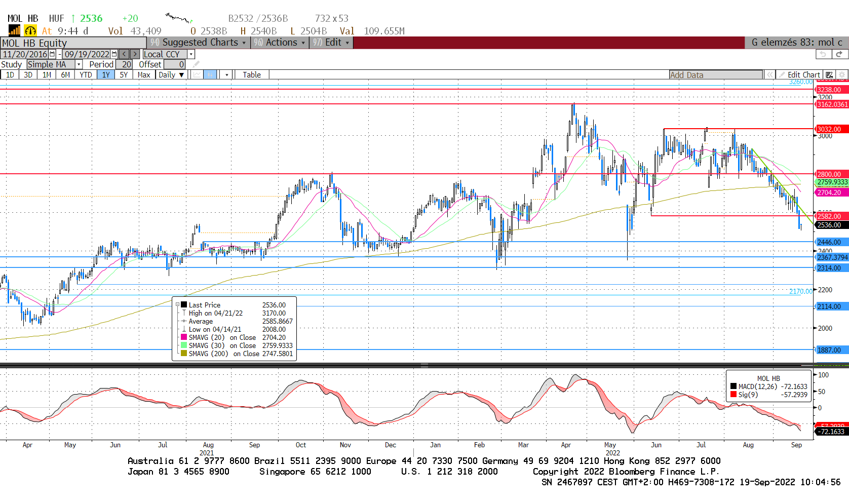The height and width of the screenshot is (504, 849).
Task: Click the pencil icon next to Offset
Action: point(196,64)
